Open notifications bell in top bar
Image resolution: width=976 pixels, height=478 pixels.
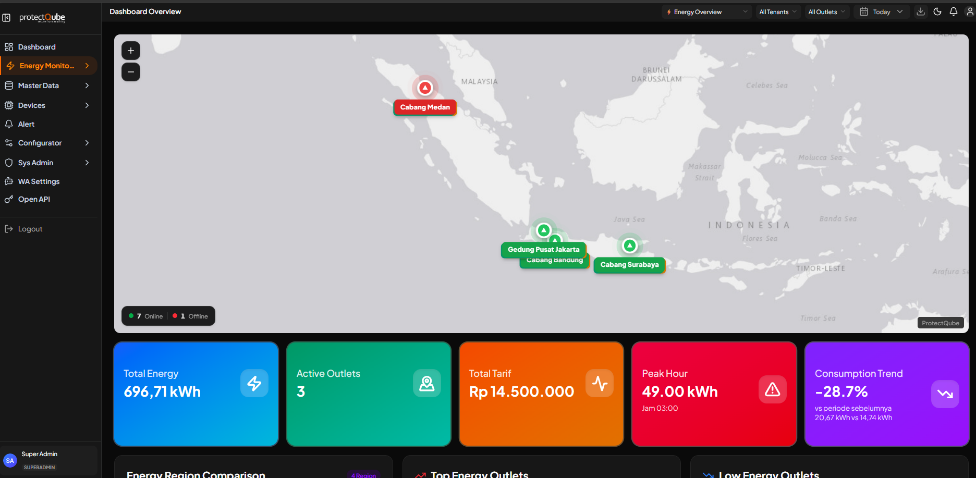(x=954, y=11)
